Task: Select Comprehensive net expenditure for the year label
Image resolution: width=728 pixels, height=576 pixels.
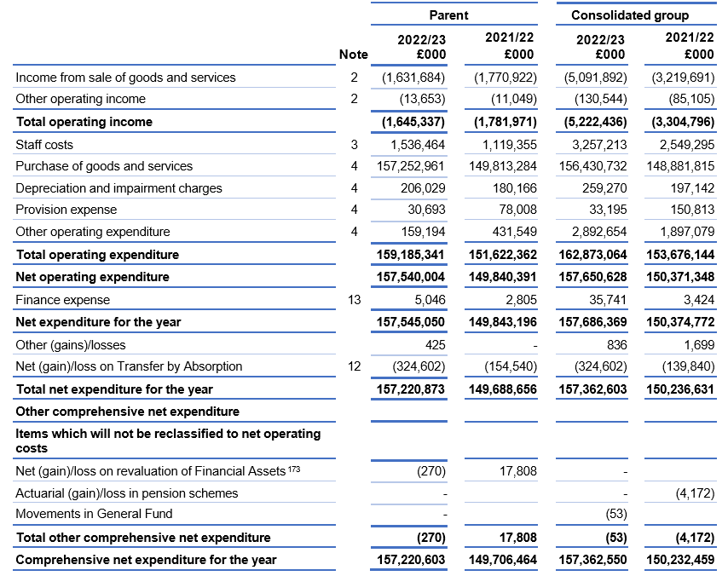Action: [147, 560]
